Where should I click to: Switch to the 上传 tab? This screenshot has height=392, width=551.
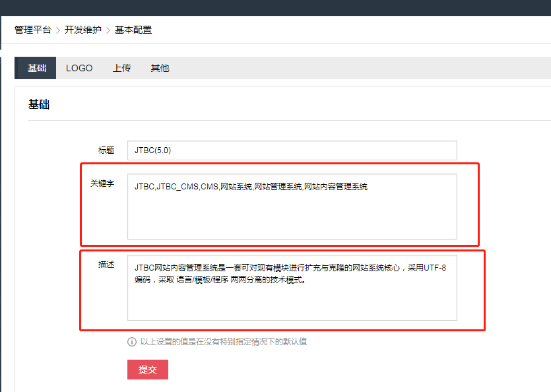point(121,68)
